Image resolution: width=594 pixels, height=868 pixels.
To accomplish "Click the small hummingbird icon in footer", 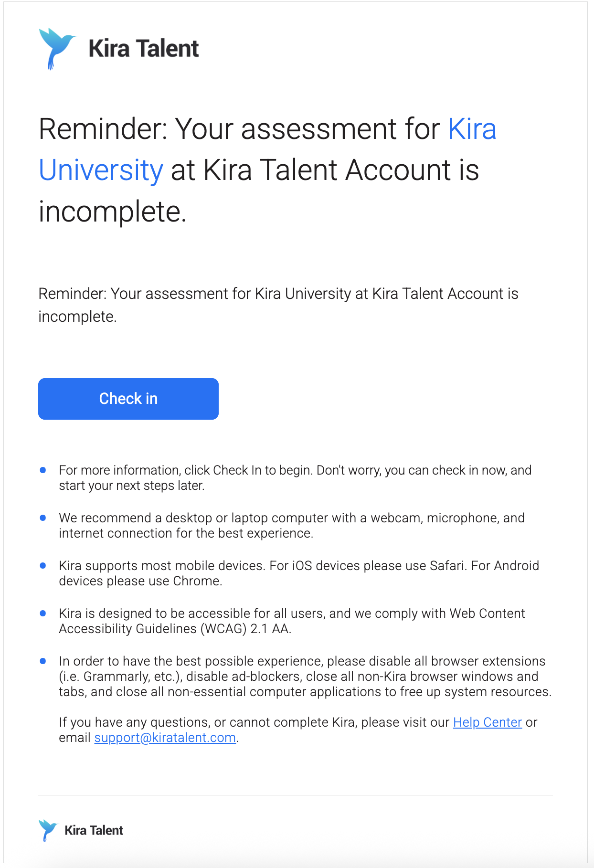I will (48, 830).
